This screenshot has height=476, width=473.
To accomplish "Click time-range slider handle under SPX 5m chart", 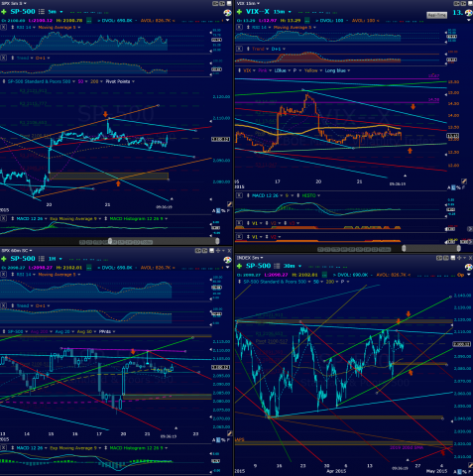I will 110,242.
